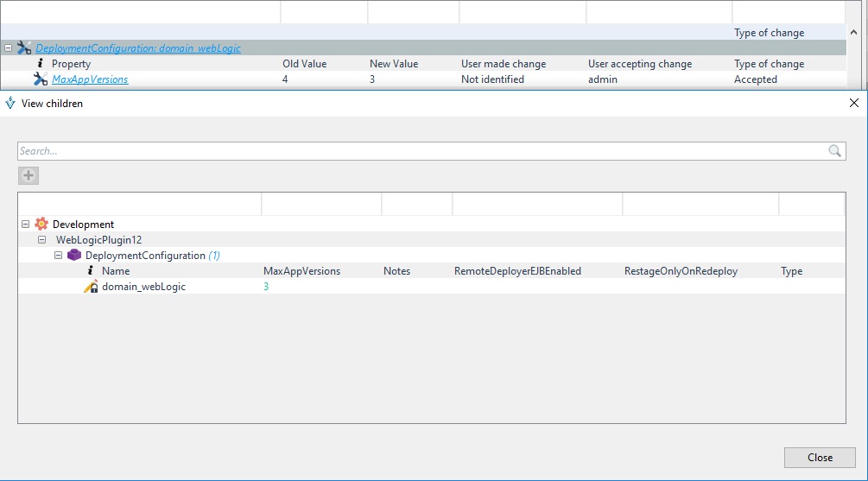Open the DeploymentConfiguration: domain_webLogic link
This screenshot has height=481, width=868.
(x=138, y=48)
